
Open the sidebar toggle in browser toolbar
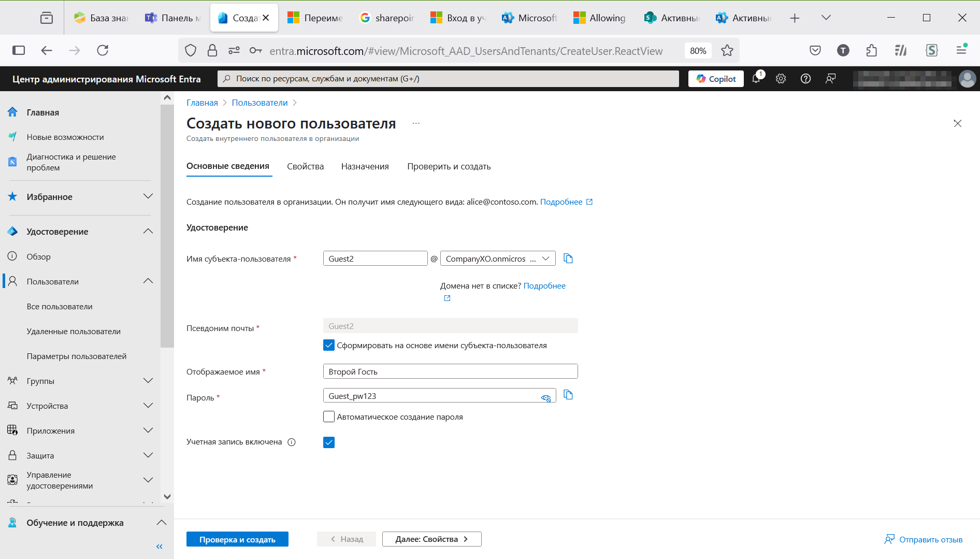[19, 50]
